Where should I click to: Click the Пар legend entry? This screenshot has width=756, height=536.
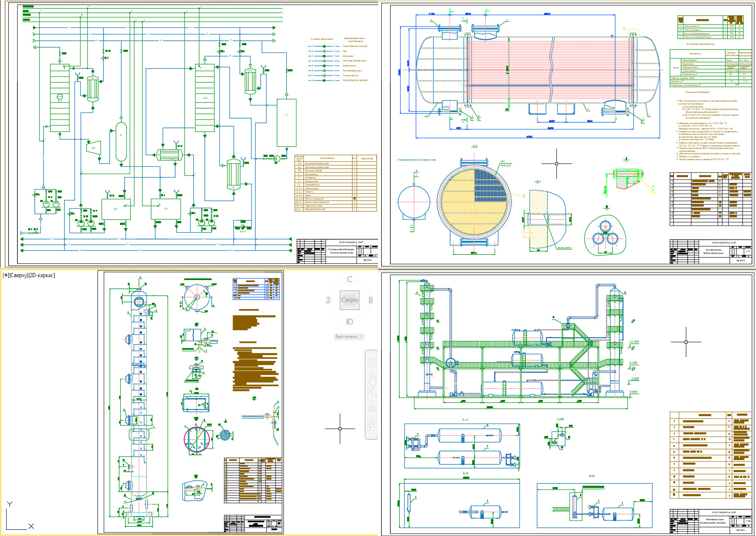pyautogui.click(x=345, y=51)
